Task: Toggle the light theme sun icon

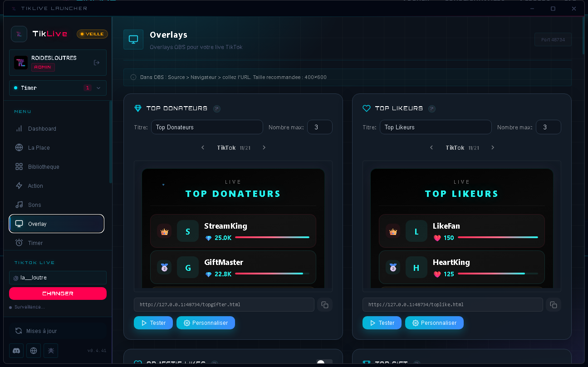Action: point(51,351)
